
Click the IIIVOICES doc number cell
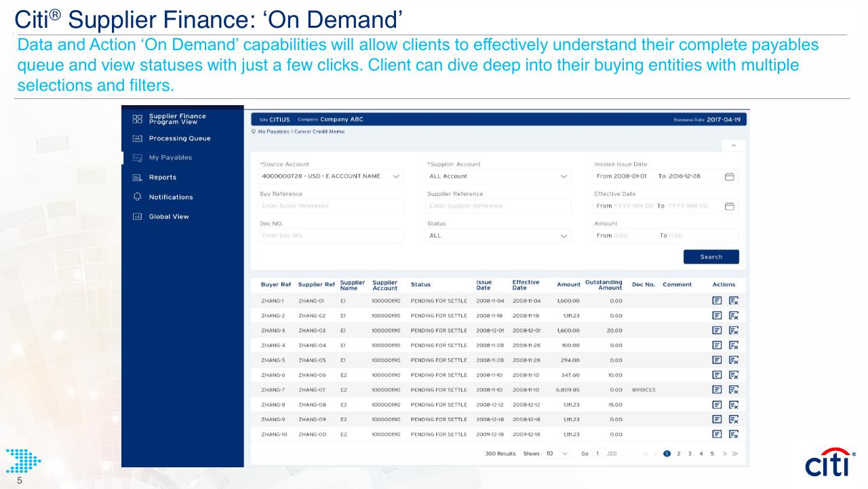tap(644, 389)
